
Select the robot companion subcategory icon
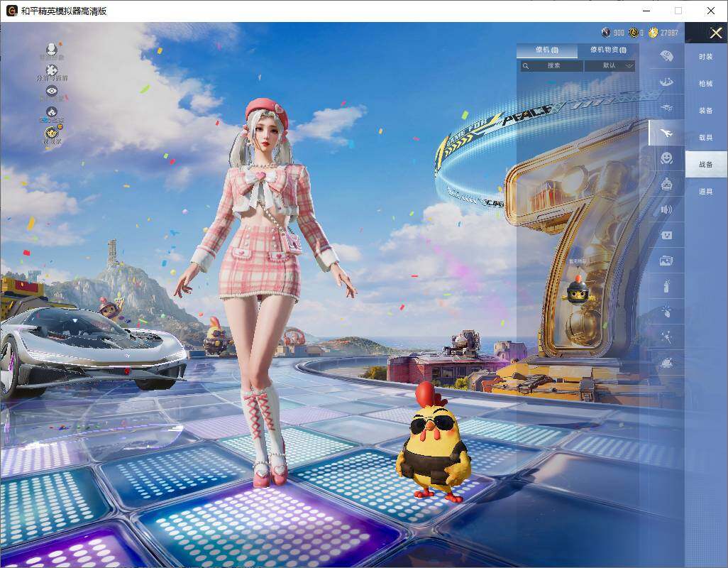tap(666, 185)
